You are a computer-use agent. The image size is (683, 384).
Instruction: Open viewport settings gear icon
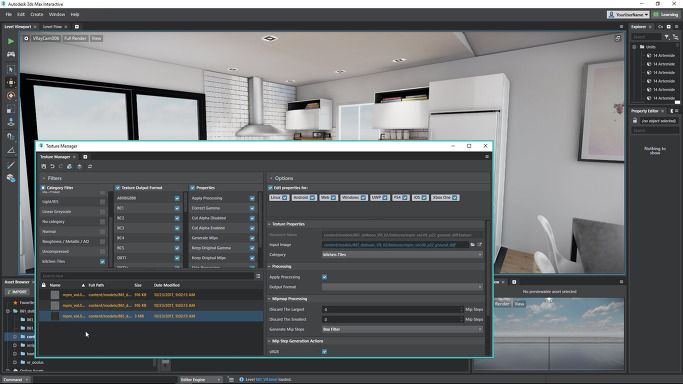(x=26, y=38)
